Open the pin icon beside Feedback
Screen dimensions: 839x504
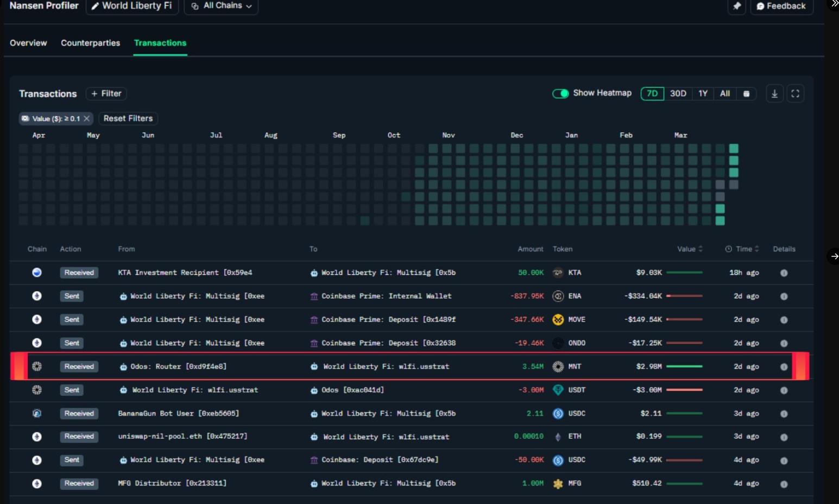[736, 6]
